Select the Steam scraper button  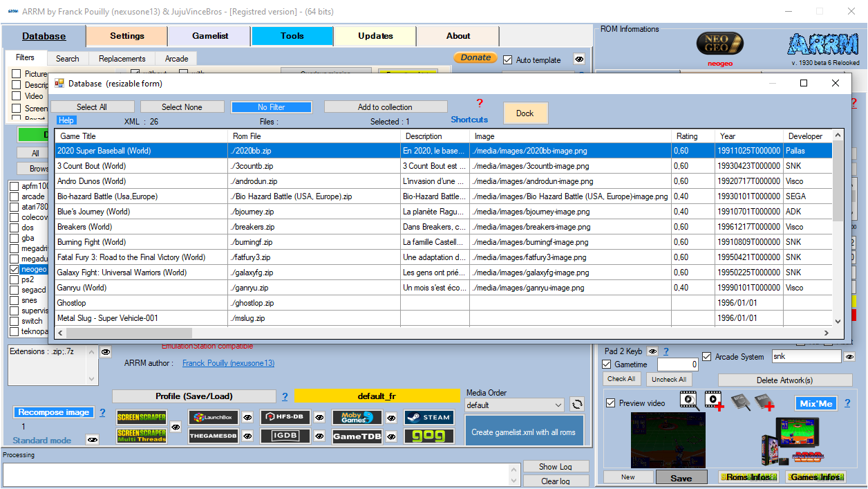[428, 418]
